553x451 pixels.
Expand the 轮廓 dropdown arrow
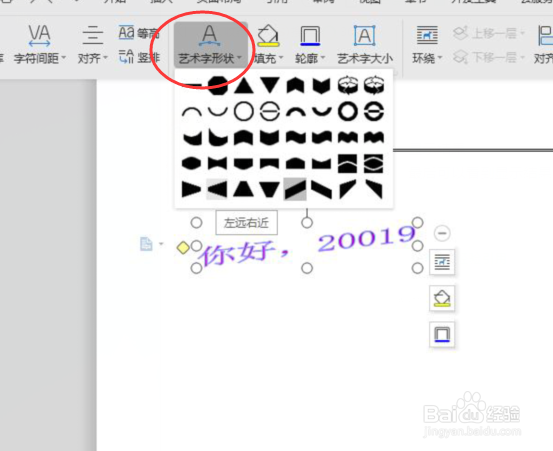point(323,58)
